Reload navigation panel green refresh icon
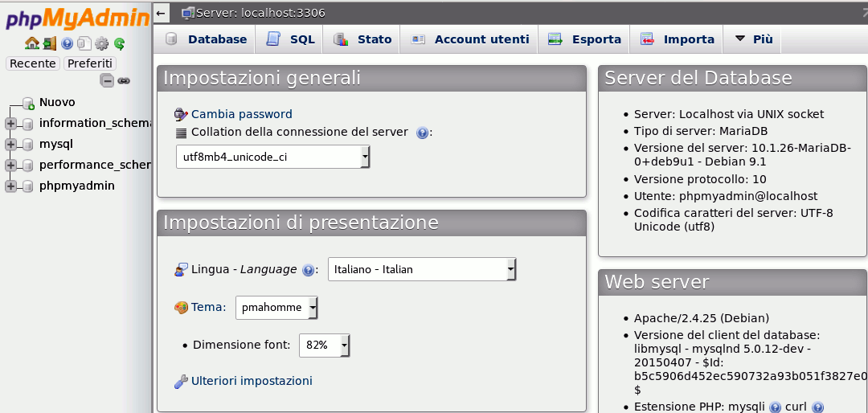This screenshot has height=413, width=868. [119, 43]
